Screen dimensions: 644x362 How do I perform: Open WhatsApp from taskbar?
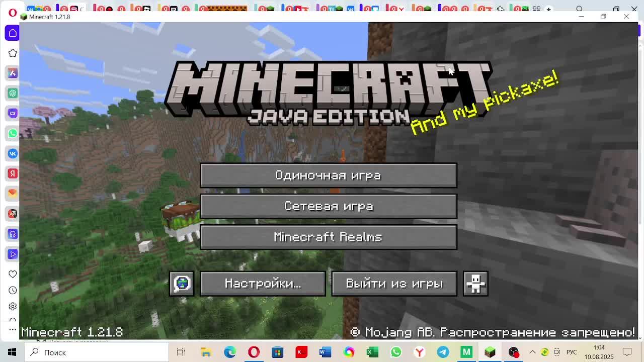pos(396,352)
